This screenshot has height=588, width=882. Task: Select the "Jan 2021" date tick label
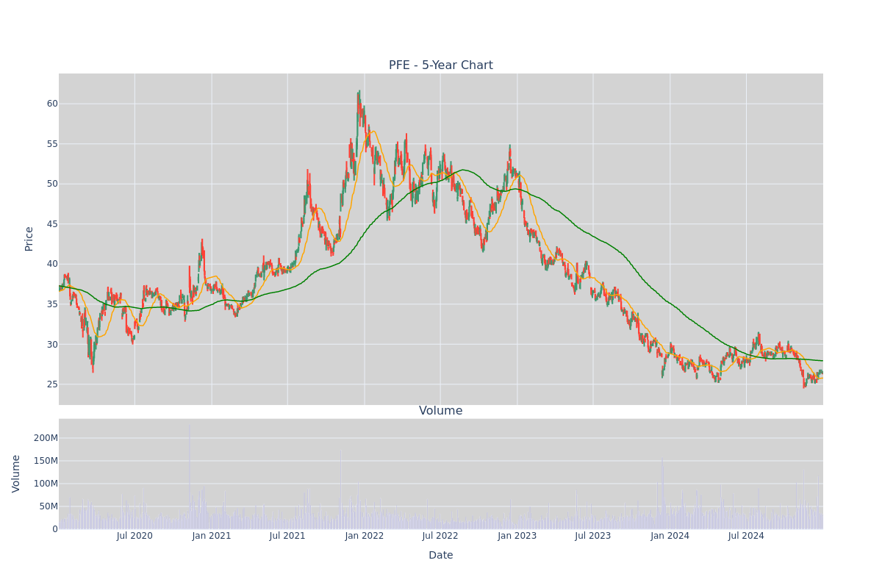(x=212, y=536)
